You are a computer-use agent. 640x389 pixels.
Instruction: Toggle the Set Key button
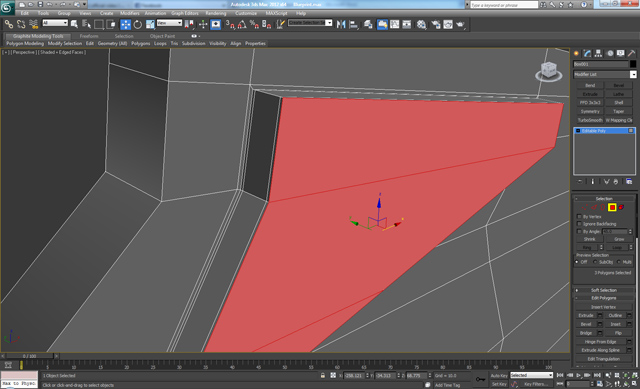click(499, 384)
